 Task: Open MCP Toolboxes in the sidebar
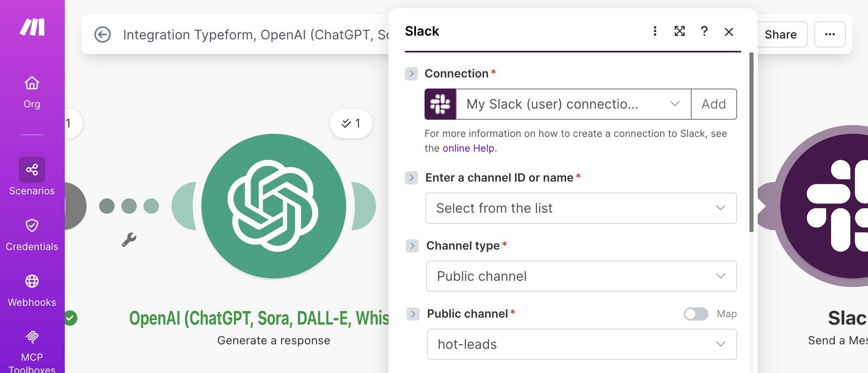(x=32, y=344)
